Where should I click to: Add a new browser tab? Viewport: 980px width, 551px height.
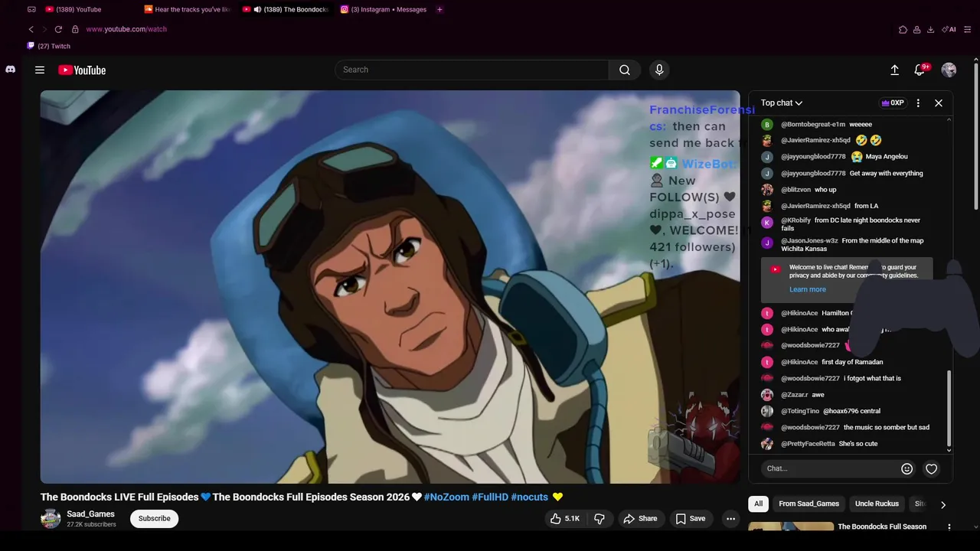tap(439, 9)
